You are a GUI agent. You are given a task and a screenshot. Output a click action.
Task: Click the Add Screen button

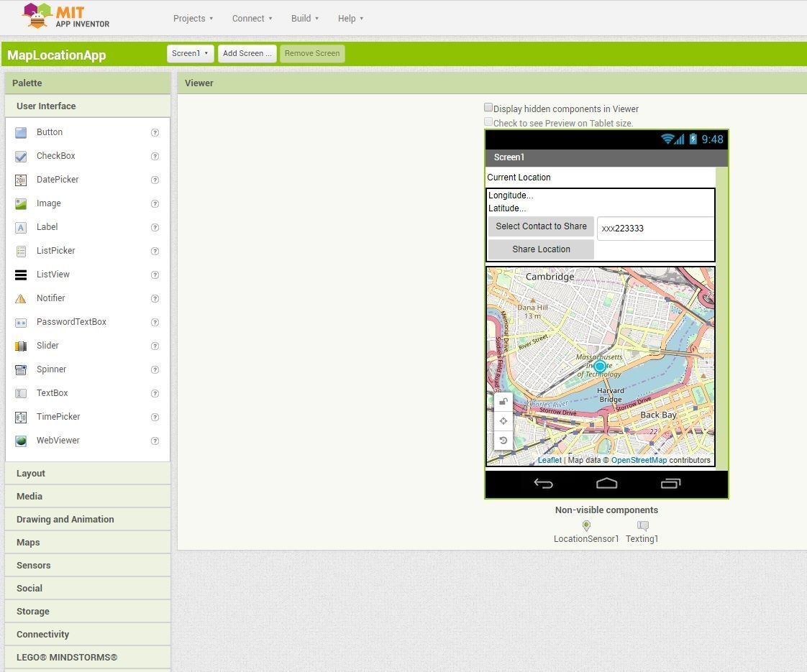point(247,53)
